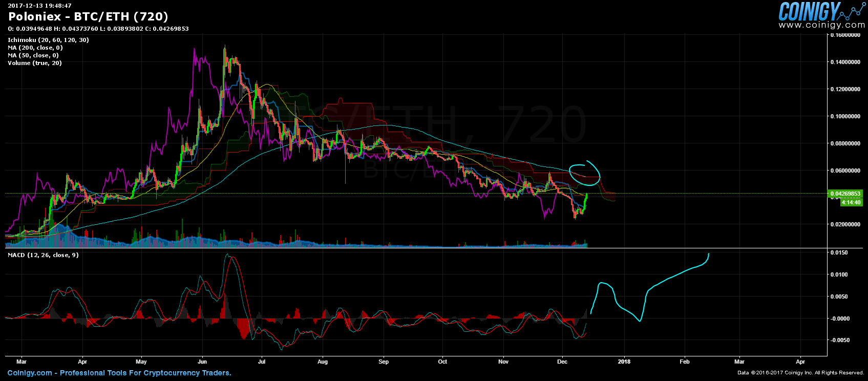Viewport: 868px width, 381px height.
Task: Click the Jul label on the time axis
Action: coord(262,362)
